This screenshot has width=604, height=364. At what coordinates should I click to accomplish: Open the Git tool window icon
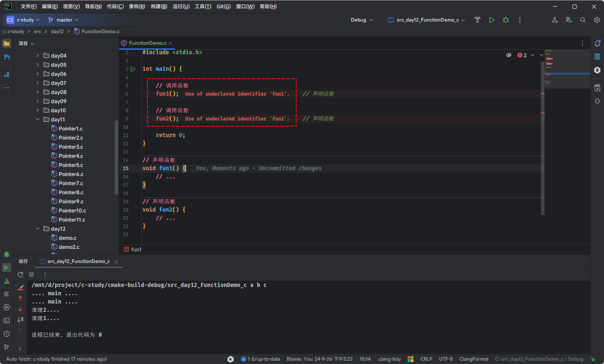[x=7, y=347]
